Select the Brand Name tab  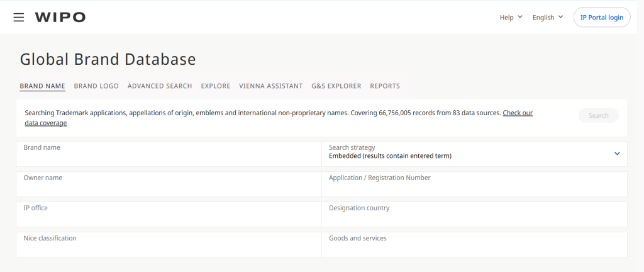[42, 86]
